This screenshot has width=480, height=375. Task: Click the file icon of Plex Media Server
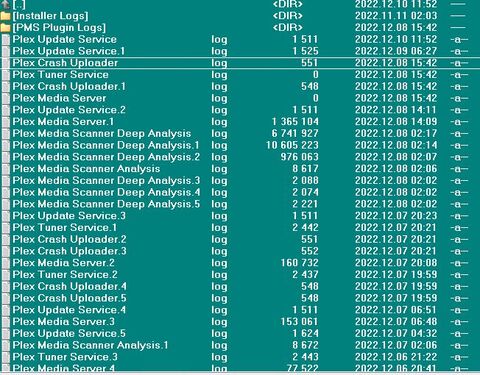(6, 98)
